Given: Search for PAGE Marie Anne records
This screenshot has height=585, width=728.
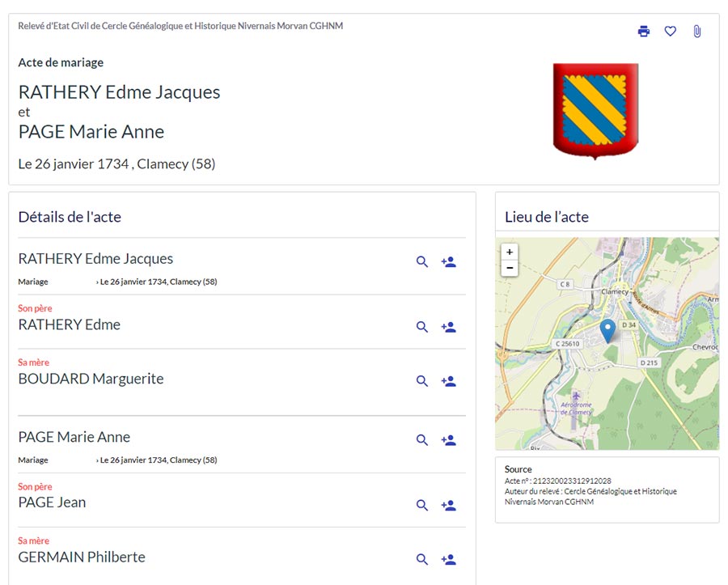Looking at the screenshot, I should [x=421, y=440].
